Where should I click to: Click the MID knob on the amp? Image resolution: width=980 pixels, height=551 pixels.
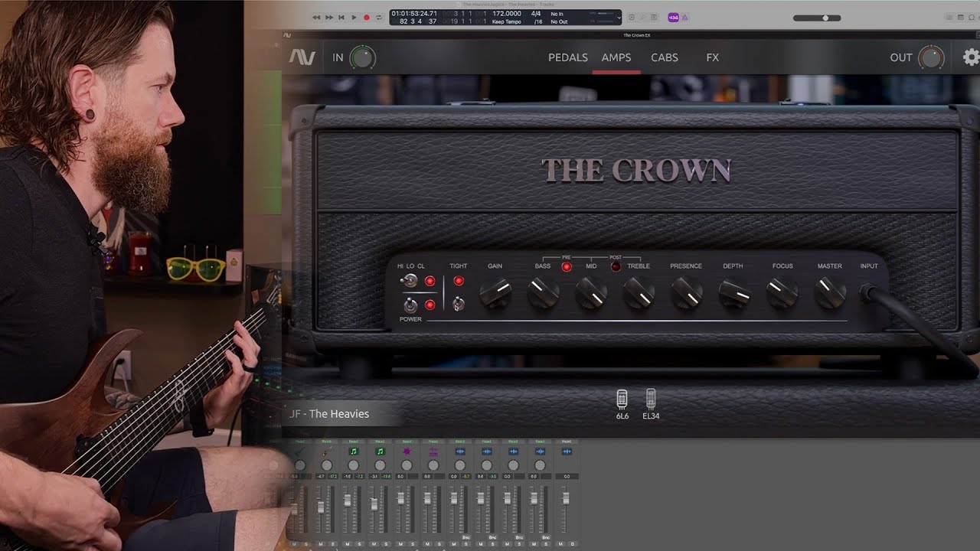[591, 292]
